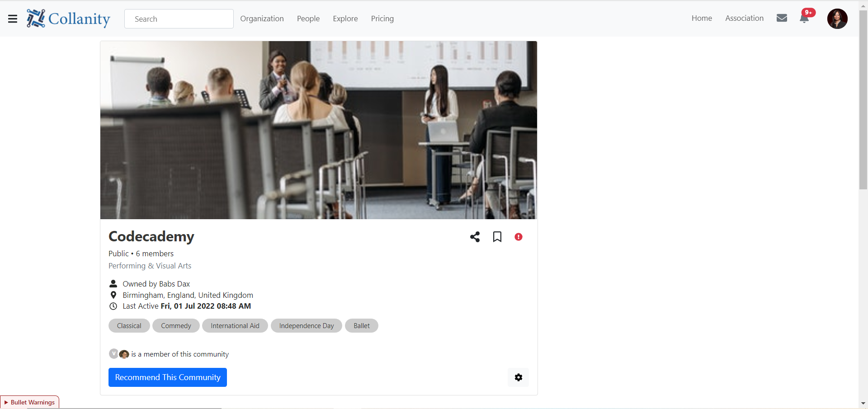
Task: Select the Classical tag
Action: tap(129, 326)
